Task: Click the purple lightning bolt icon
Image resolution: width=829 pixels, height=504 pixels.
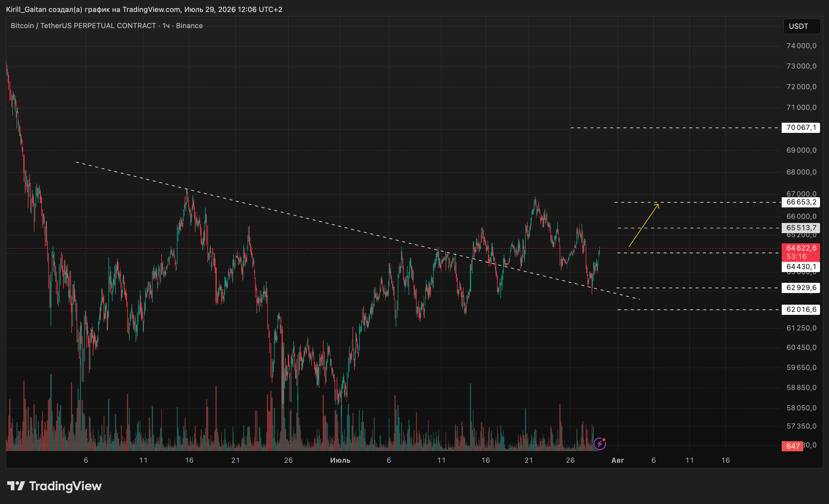Action: click(599, 444)
